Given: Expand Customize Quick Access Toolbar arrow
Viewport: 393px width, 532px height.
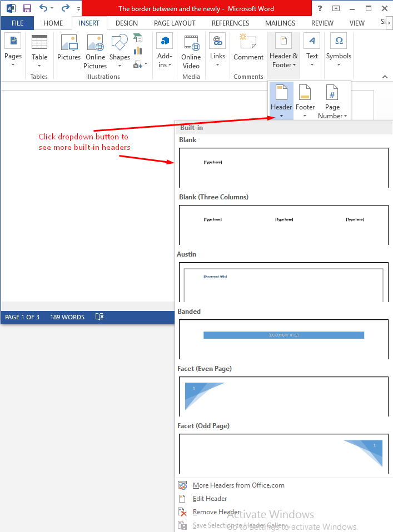Looking at the screenshot, I should point(78,9).
